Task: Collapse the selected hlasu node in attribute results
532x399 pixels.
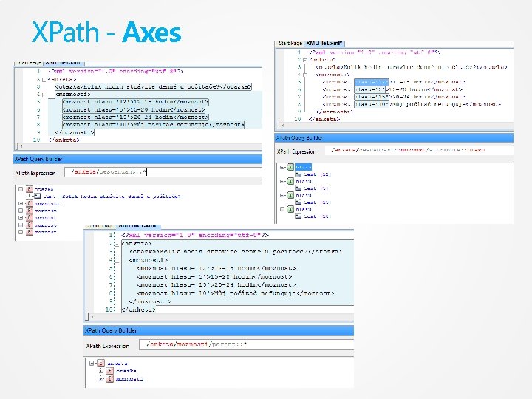Action: (282, 167)
